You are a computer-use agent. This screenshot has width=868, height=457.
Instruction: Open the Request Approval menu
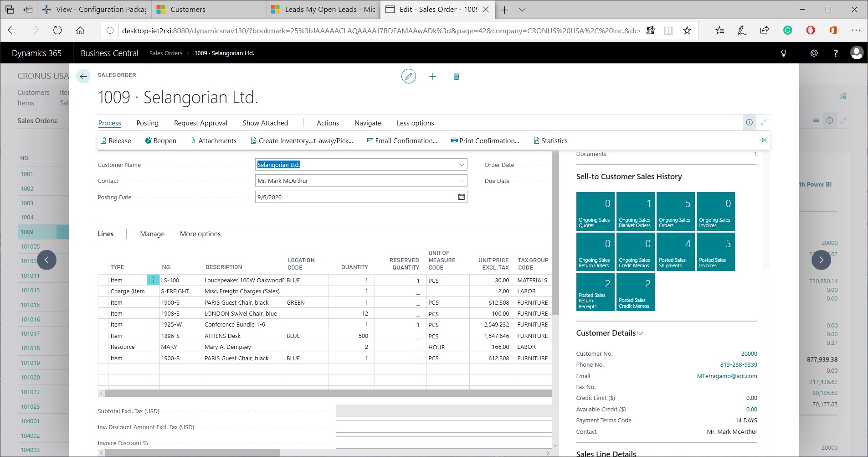200,123
